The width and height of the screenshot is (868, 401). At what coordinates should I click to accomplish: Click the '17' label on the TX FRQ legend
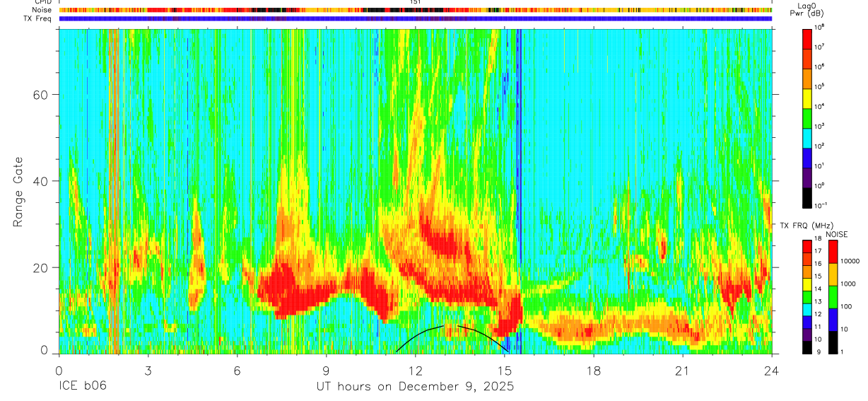tap(819, 250)
